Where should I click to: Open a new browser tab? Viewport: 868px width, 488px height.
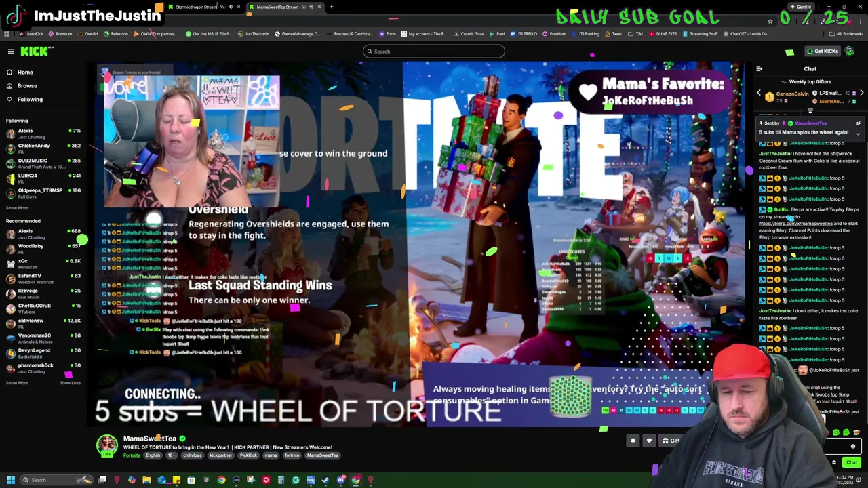point(331,7)
